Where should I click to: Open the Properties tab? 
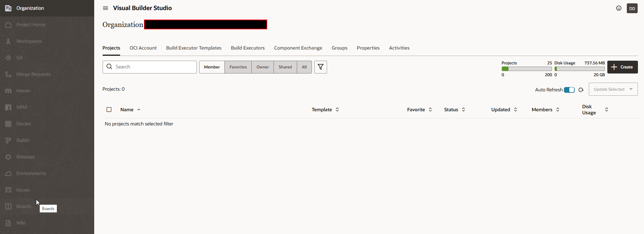[x=368, y=48]
